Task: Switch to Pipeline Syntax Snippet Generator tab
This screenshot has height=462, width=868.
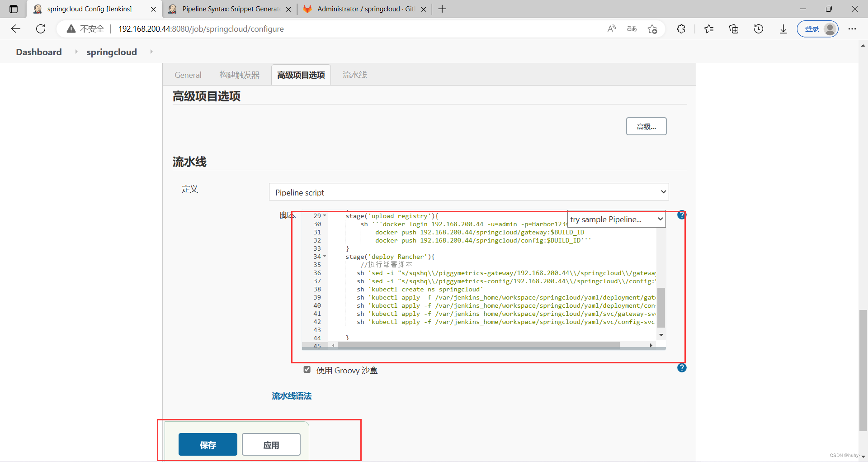Action: tap(229, 9)
